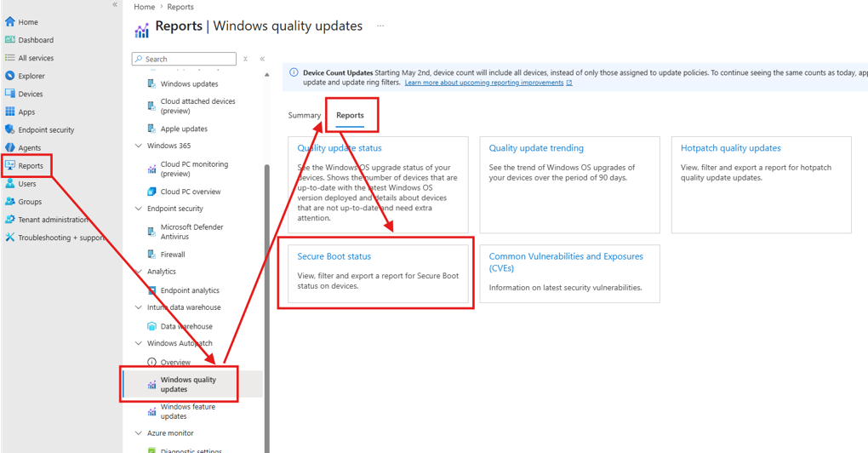Click the info icon in the banner
Viewport: 868px width, 453px height.
click(x=294, y=72)
